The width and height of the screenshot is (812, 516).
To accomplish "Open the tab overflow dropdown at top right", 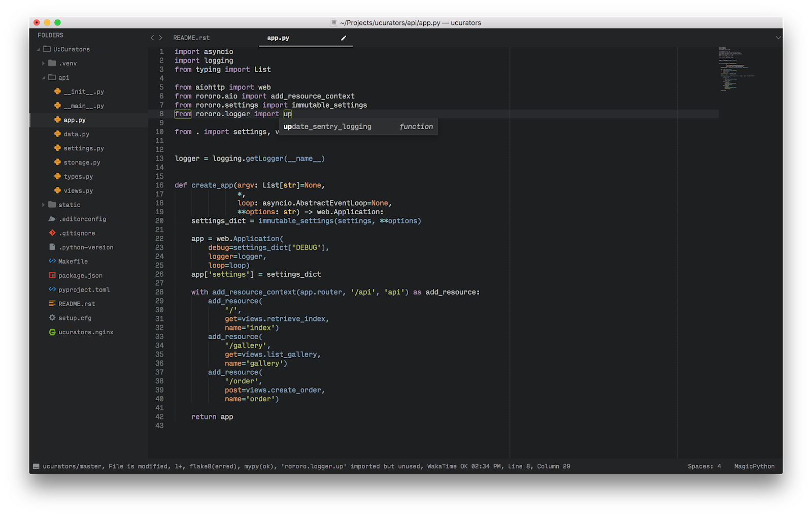I will pyautogui.click(x=778, y=38).
